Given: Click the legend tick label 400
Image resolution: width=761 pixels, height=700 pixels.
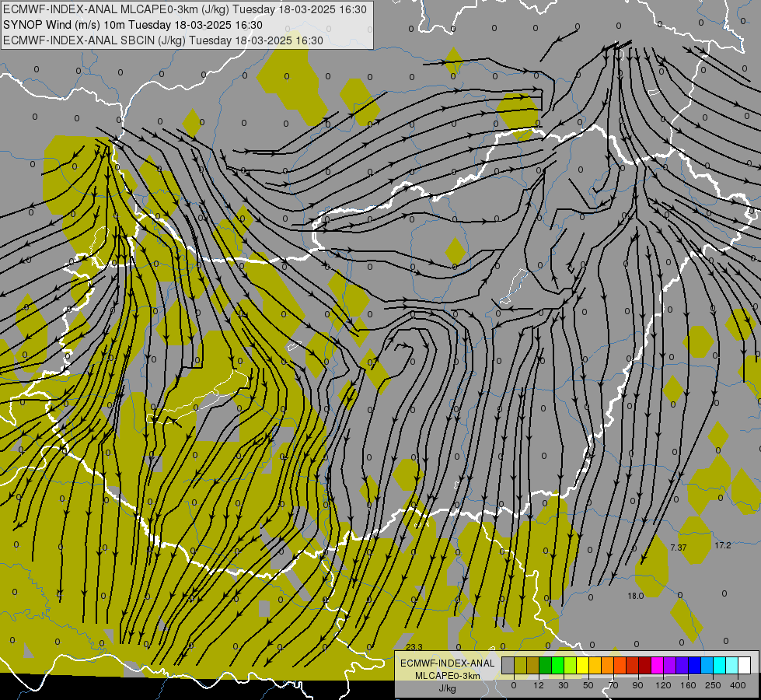Looking at the screenshot, I should 738,685.
